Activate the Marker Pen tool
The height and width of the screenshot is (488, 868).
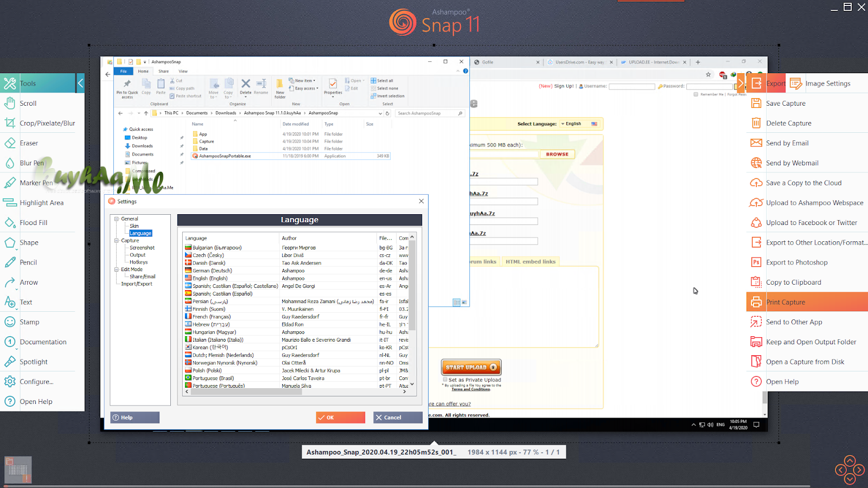click(42, 183)
